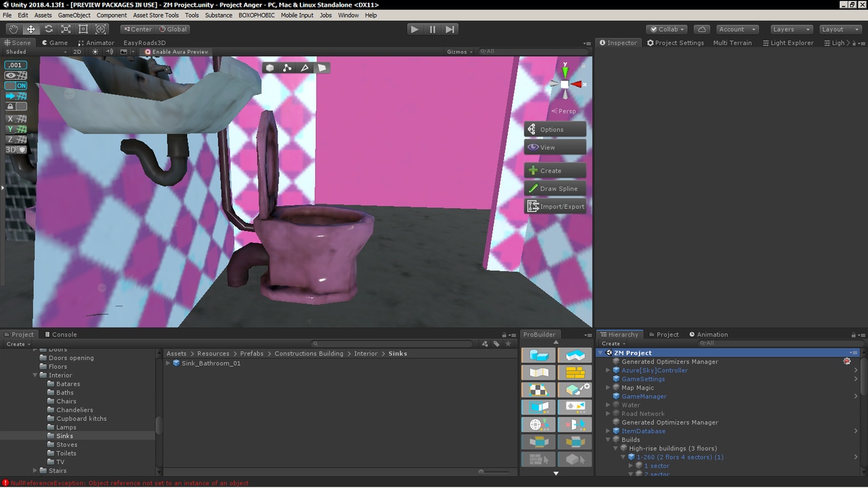Click the Step forward button
868x488 pixels.
click(x=450, y=29)
